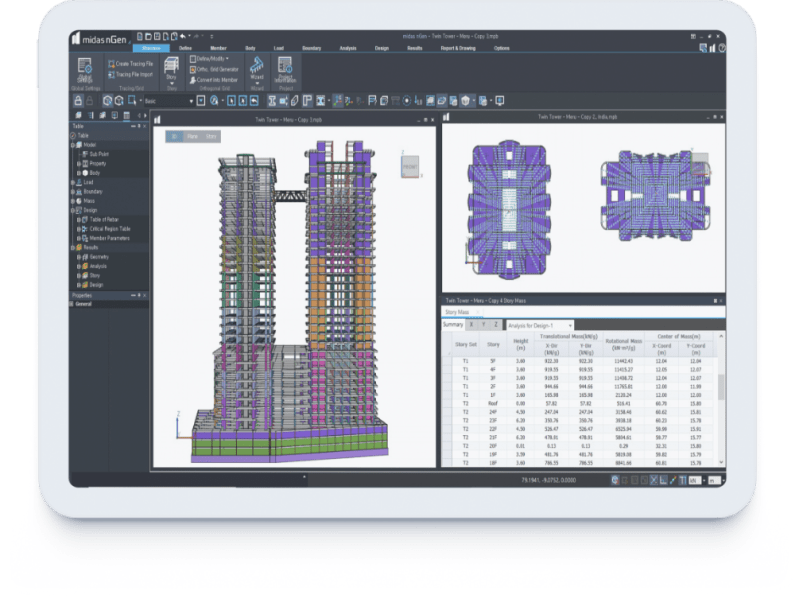Select the Z tab in Story Mass

(x=496, y=324)
